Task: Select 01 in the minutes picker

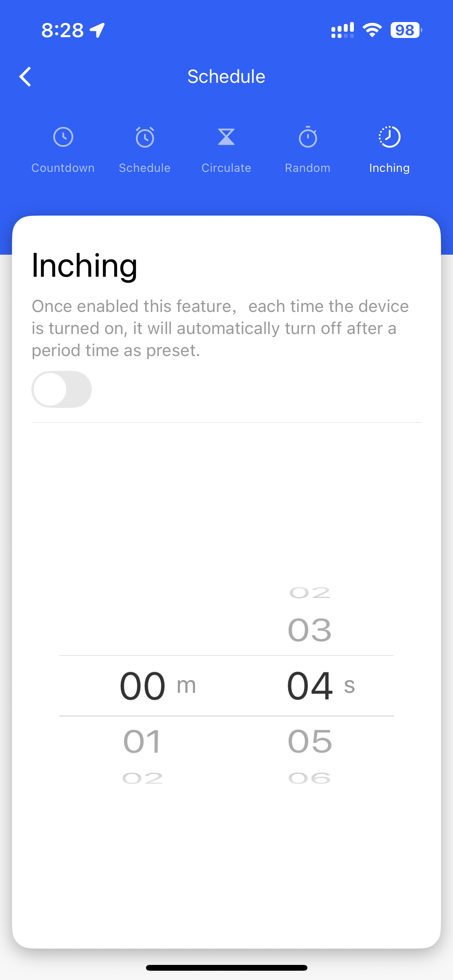Action: click(142, 742)
